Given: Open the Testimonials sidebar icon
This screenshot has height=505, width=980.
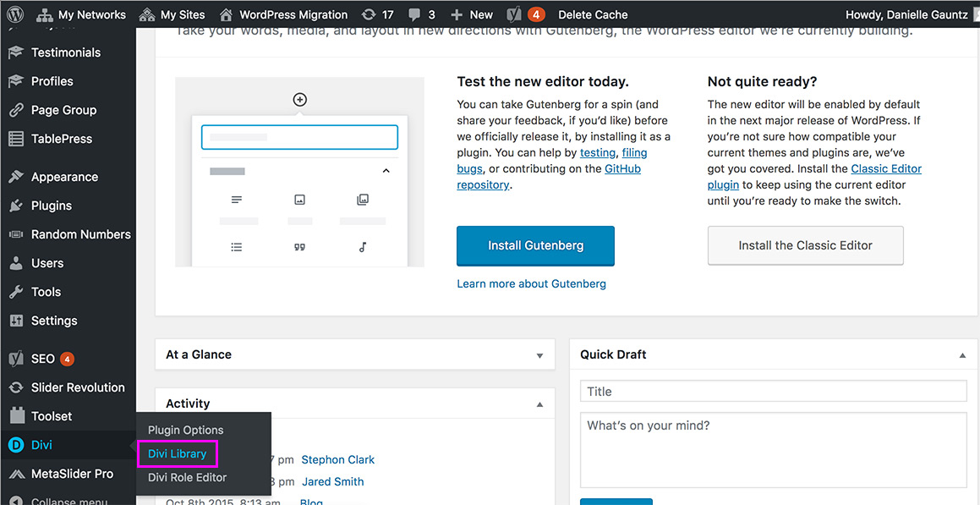Looking at the screenshot, I should [15, 52].
